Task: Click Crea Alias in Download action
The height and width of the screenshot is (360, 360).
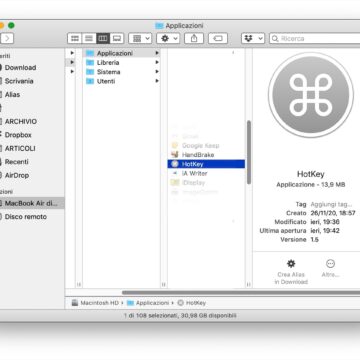Action: [291, 272]
